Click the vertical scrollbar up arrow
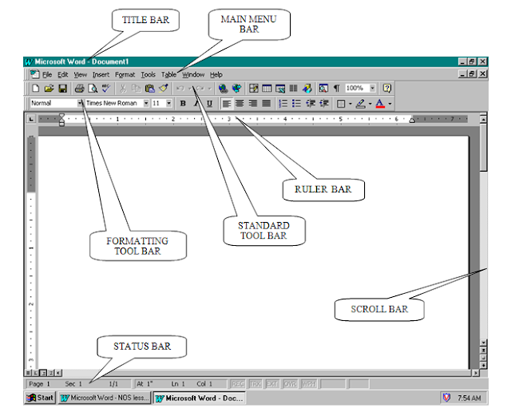 tap(484, 119)
